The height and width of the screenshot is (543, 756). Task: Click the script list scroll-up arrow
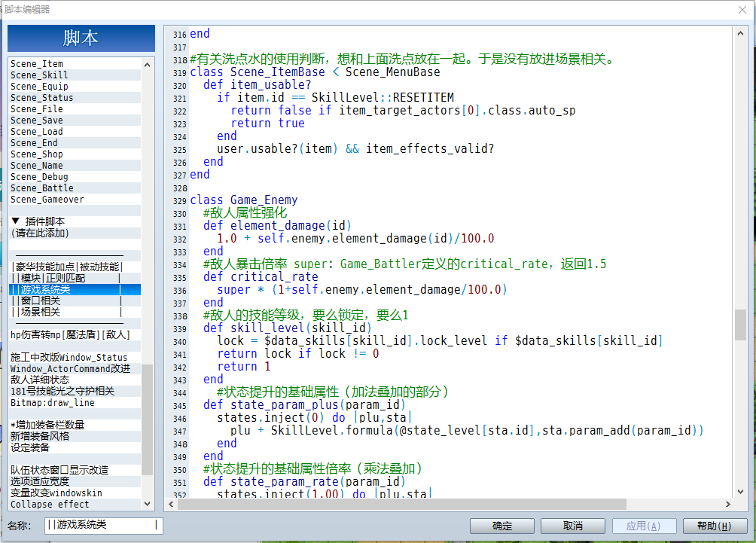(x=147, y=65)
